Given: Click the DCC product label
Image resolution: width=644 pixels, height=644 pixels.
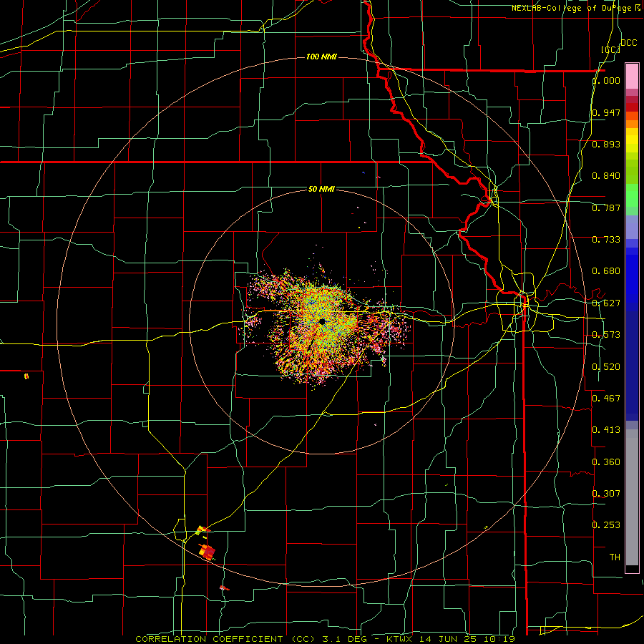Looking at the screenshot, I should tap(628, 43).
